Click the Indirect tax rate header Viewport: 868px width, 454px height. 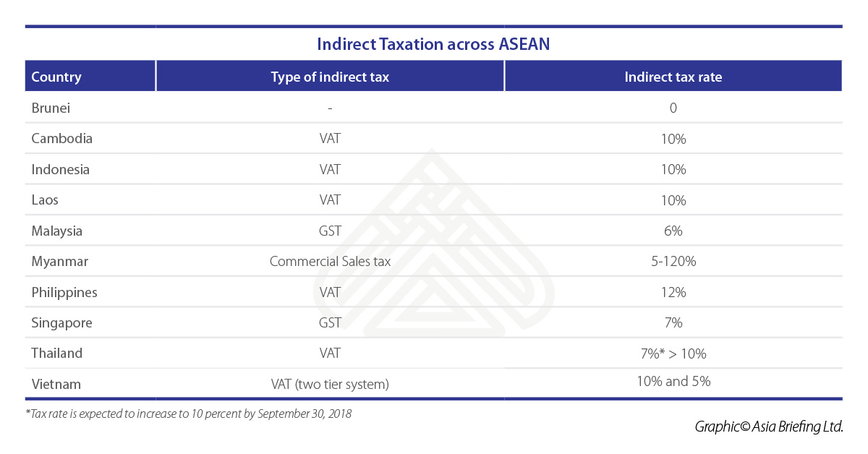coord(673,77)
